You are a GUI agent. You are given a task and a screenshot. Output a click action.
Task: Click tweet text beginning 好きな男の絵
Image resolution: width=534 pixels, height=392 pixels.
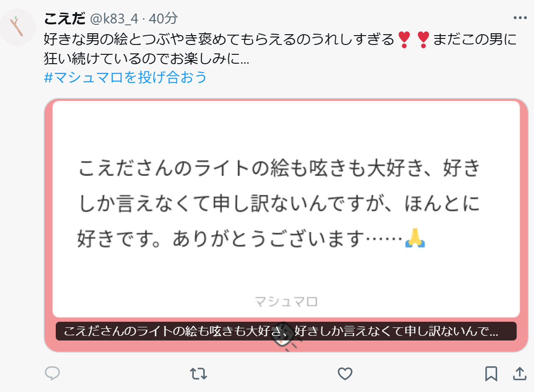280,49
